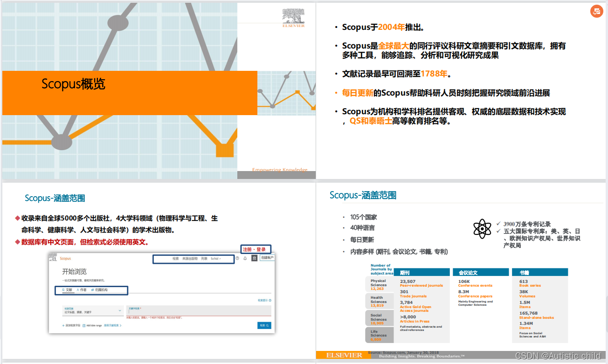Click the bullet 40种语言

pos(362,228)
